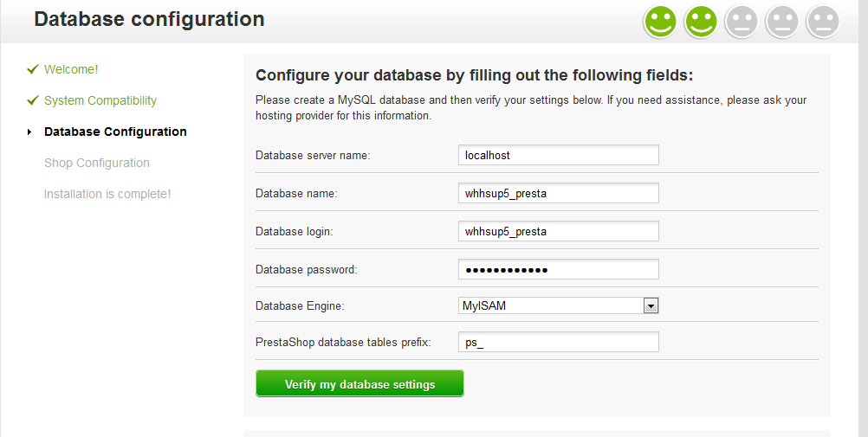Click the second green smiley progress icon

click(701, 21)
